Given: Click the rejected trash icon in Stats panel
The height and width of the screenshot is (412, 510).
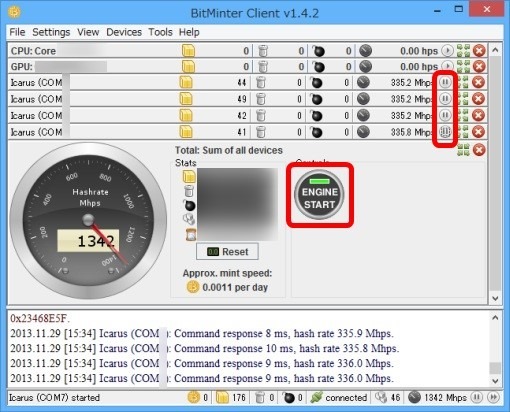Looking at the screenshot, I should tap(189, 191).
